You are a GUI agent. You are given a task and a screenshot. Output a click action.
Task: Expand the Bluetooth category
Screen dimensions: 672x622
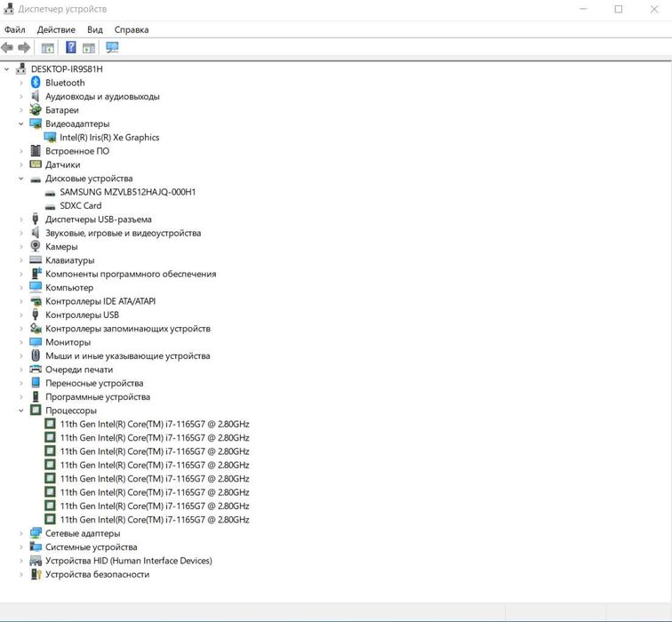(21, 83)
